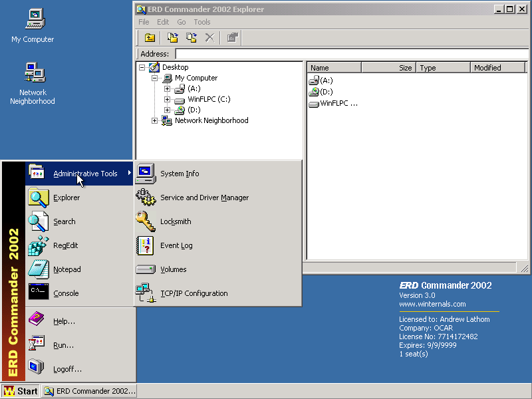
Task: Sort by the Modified column header
Action: coord(497,68)
